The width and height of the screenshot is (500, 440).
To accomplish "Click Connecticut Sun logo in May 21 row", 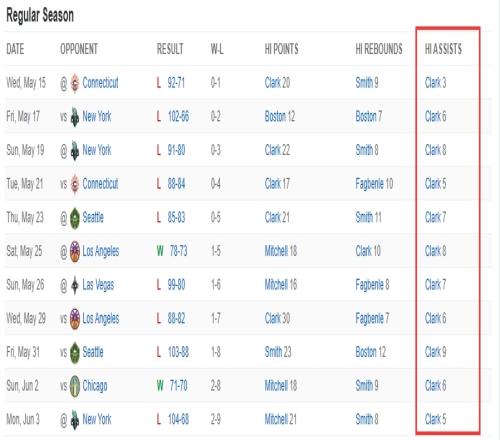I will click(x=75, y=184).
